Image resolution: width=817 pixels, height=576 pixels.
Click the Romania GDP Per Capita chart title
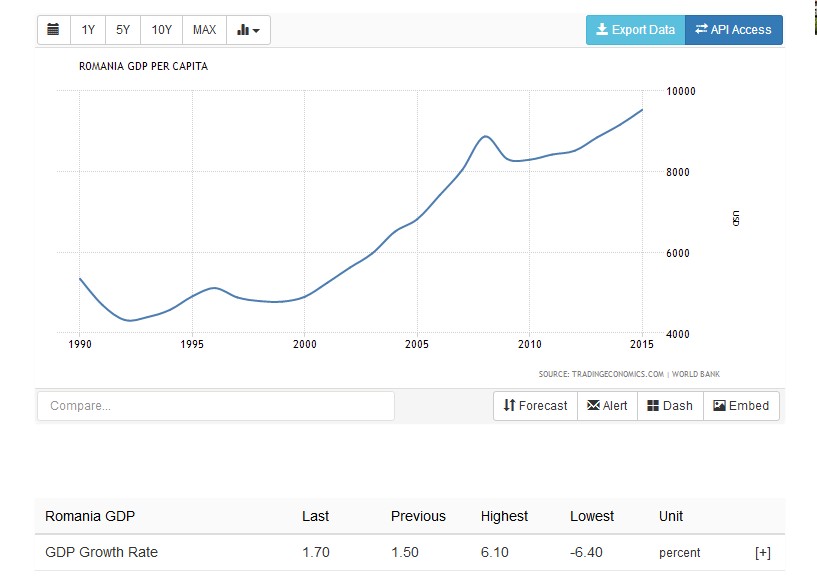click(x=143, y=67)
